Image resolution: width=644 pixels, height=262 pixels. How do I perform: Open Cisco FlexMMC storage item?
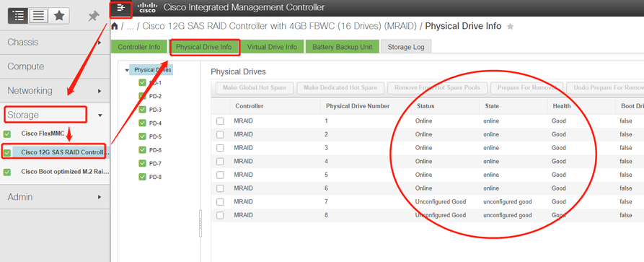point(43,134)
